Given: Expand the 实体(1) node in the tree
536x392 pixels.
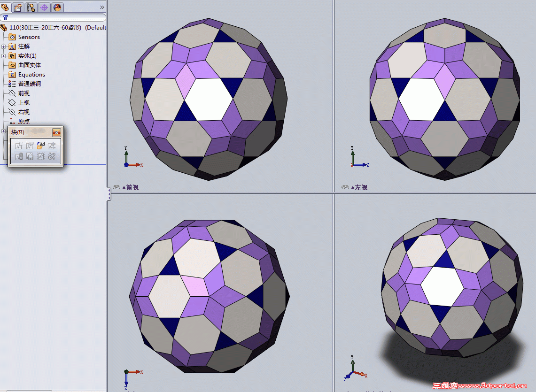Looking at the screenshot, I should point(3,55).
